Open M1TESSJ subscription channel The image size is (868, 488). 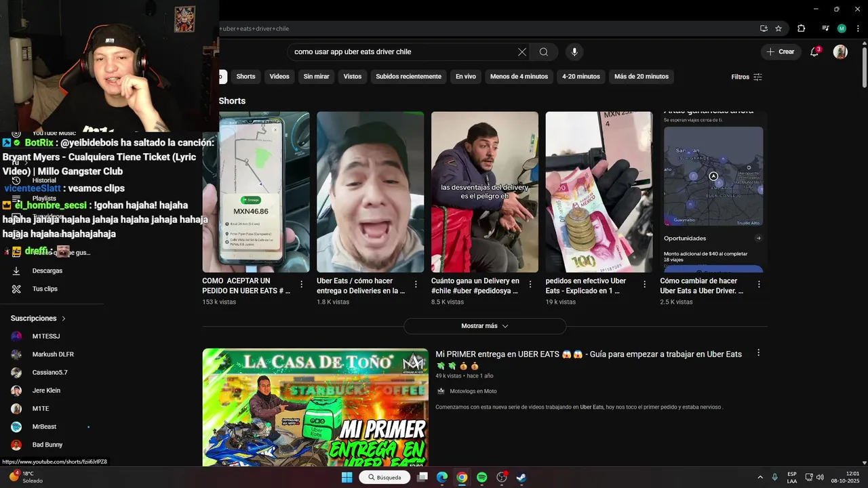(46, 336)
